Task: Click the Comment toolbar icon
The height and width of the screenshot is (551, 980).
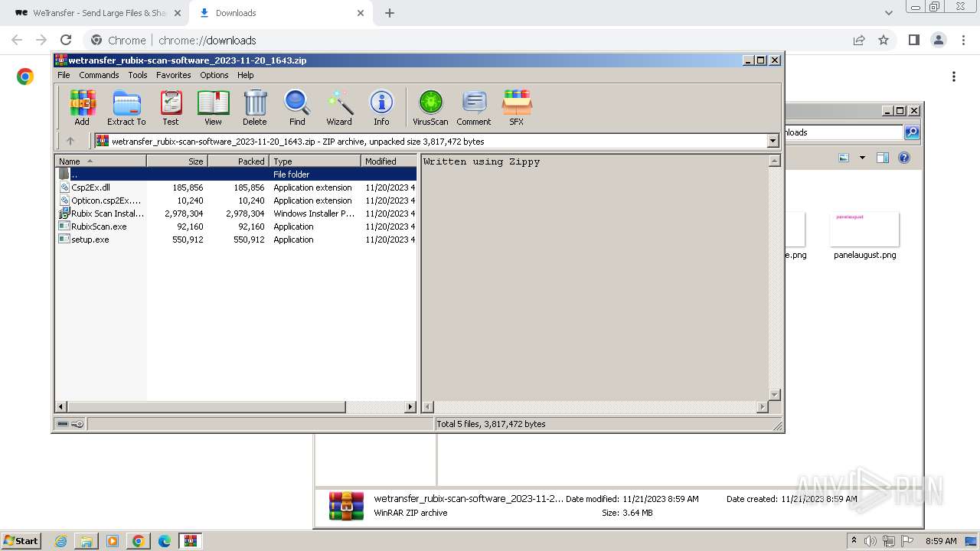Action: (474, 107)
